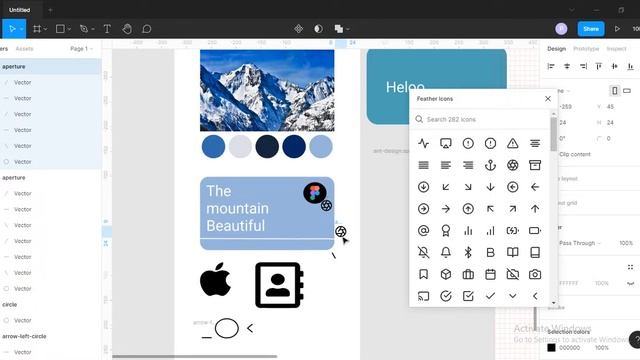Open the shape tools dropdown arrow
Viewport: 640px width, 360px height.
click(69, 29)
